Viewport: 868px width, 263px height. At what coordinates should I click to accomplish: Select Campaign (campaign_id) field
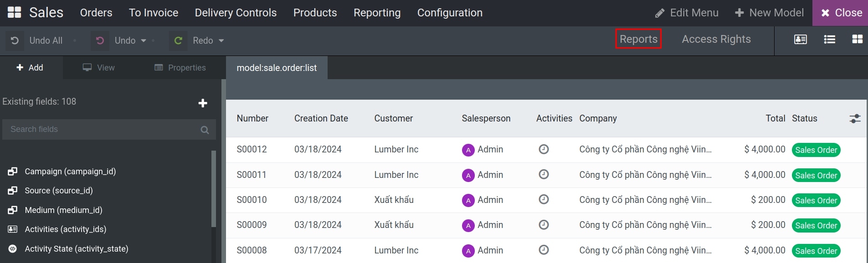71,172
